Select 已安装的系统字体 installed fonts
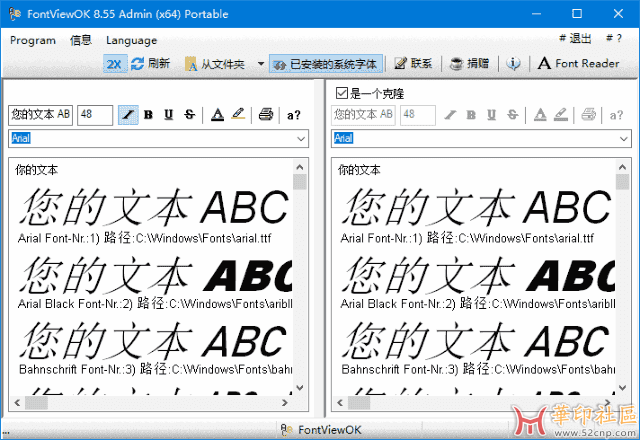This screenshot has height=440, width=640. 326,63
